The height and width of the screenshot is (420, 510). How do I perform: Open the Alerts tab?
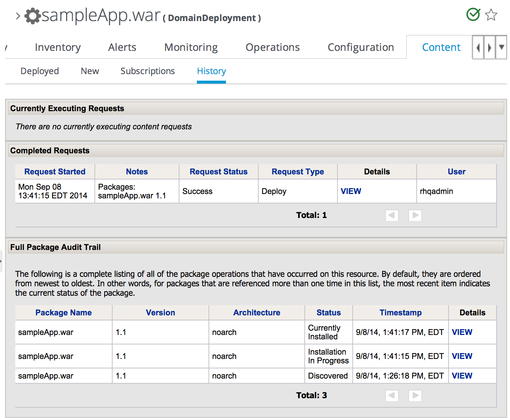(122, 47)
